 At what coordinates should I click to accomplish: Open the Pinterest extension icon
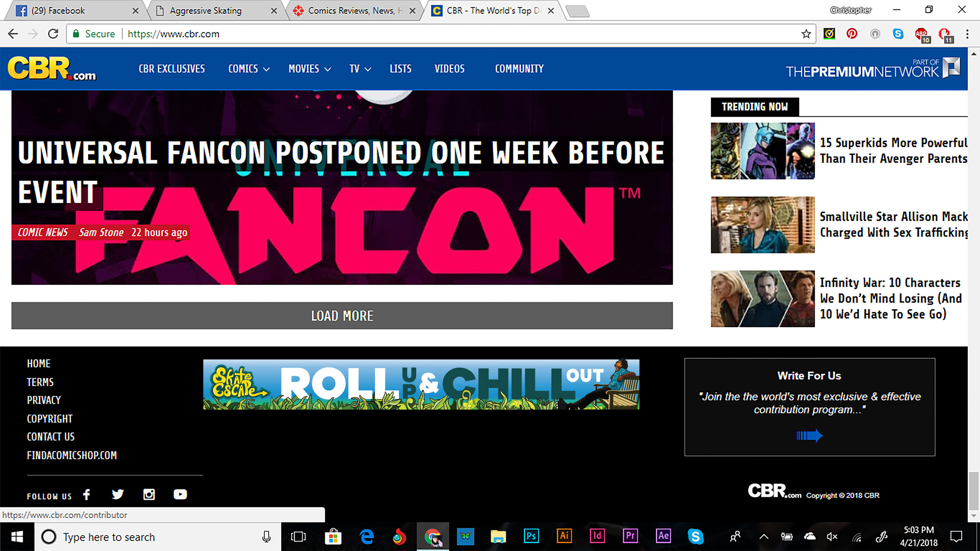point(851,34)
